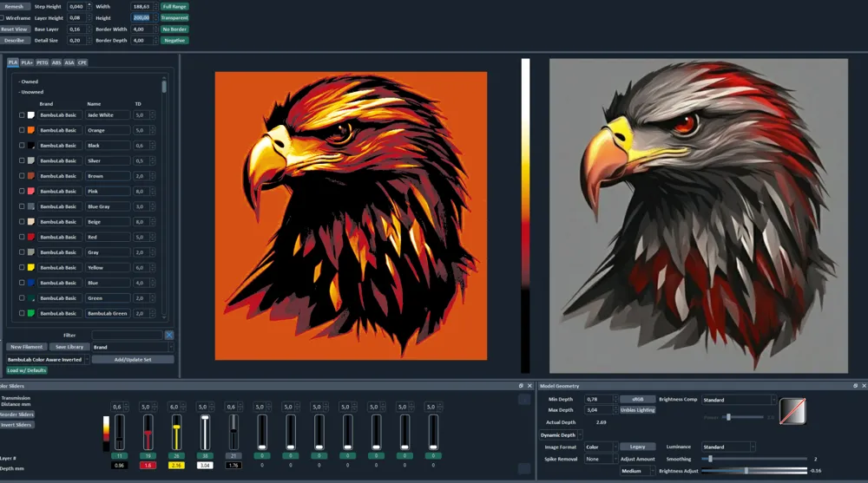Float the Model Geometry panel
Image resolution: width=868 pixels, height=483 pixels.
[x=855, y=386]
